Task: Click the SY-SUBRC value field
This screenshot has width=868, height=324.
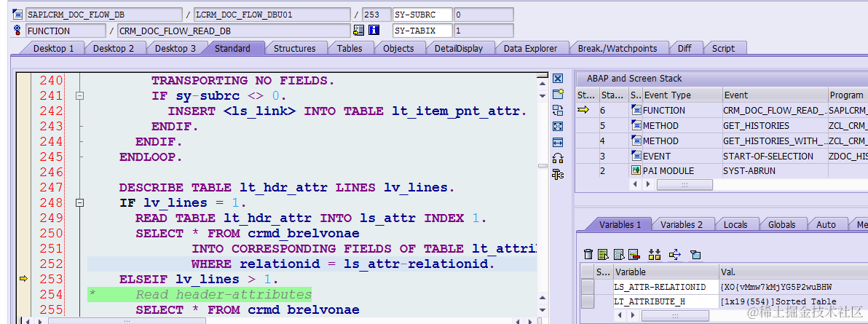Action: [483, 14]
